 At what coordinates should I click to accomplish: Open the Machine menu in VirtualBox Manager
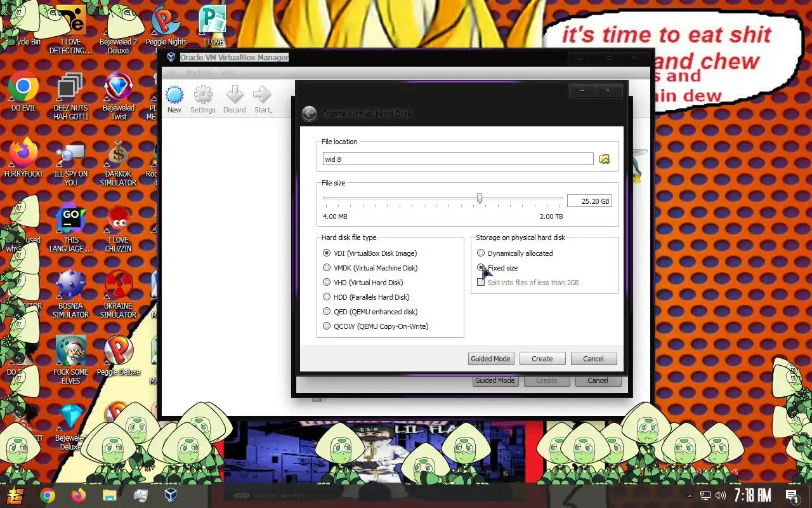(x=199, y=73)
